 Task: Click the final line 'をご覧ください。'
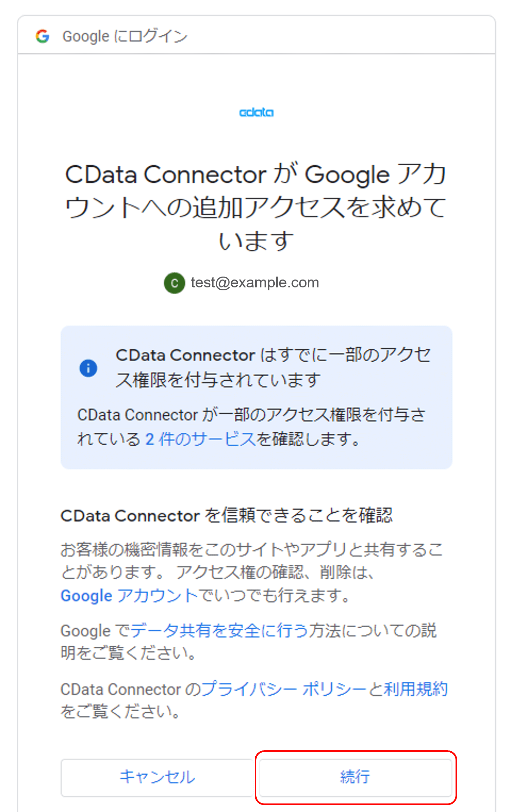(120, 711)
